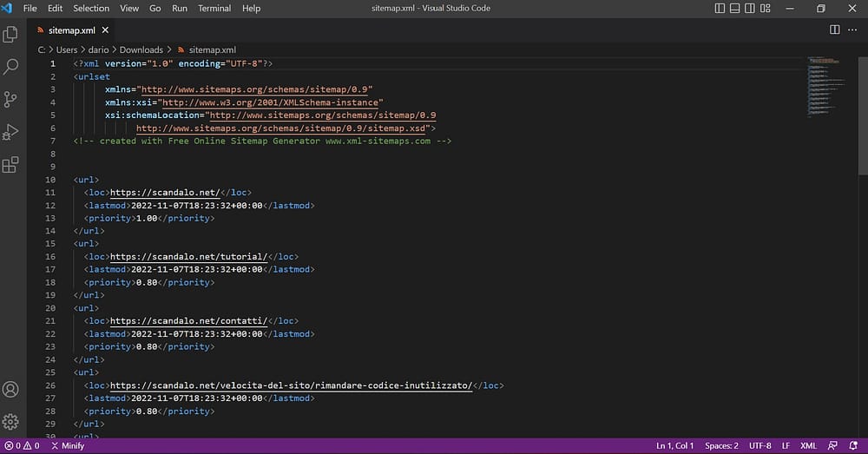Click the vertical editor scrollbar thumb
868x454 pixels.
click(x=863, y=116)
